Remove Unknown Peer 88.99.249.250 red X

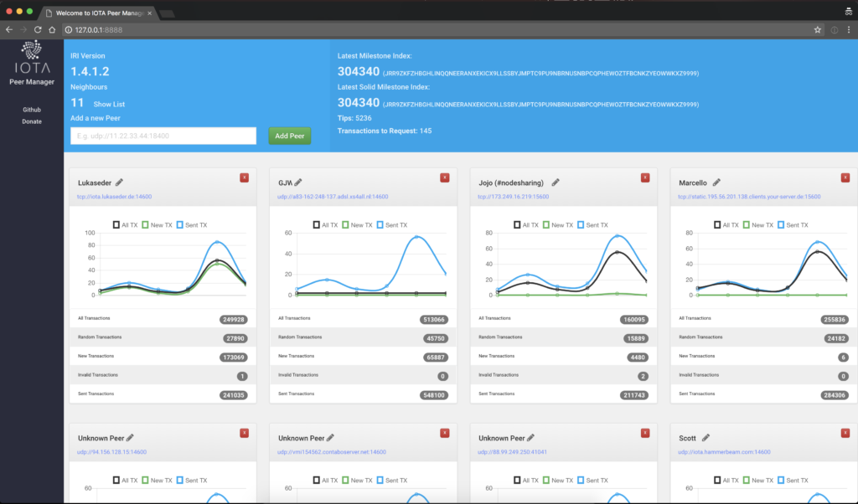pos(645,433)
